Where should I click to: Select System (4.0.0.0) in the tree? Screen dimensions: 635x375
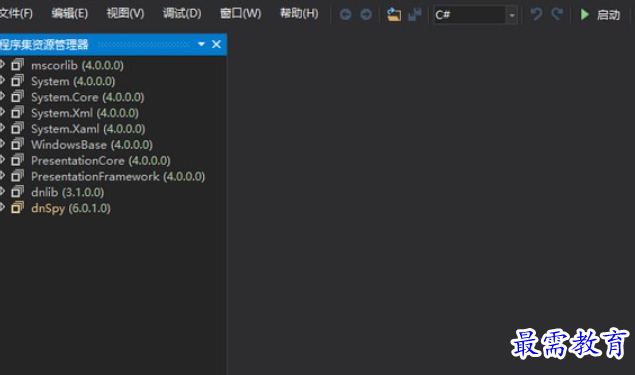click(x=73, y=81)
